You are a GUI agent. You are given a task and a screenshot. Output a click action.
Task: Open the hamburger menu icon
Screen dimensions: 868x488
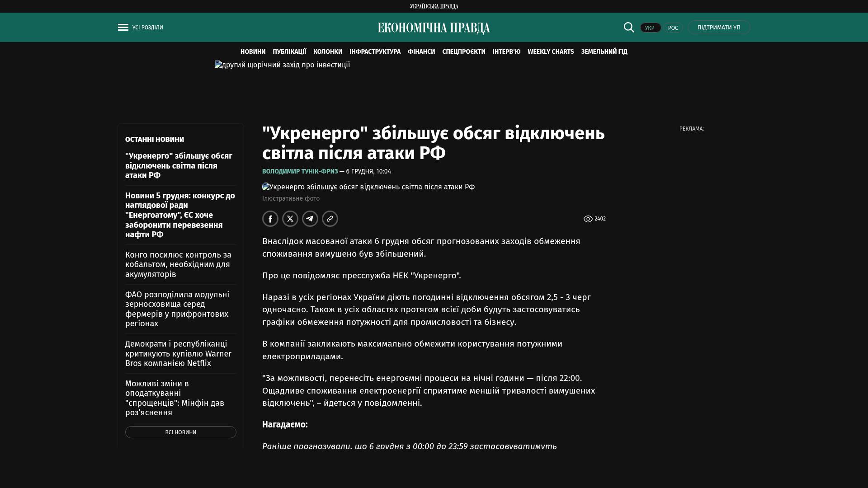coord(123,28)
